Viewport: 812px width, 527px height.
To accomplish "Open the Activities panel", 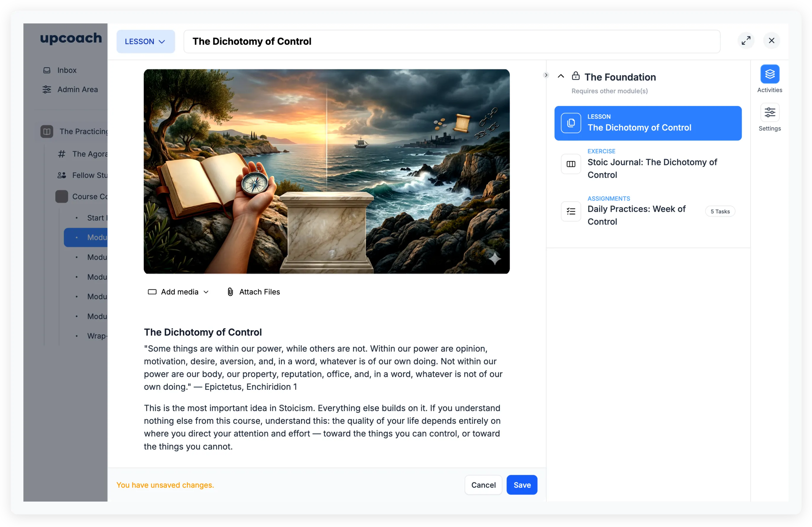I will pos(769,74).
